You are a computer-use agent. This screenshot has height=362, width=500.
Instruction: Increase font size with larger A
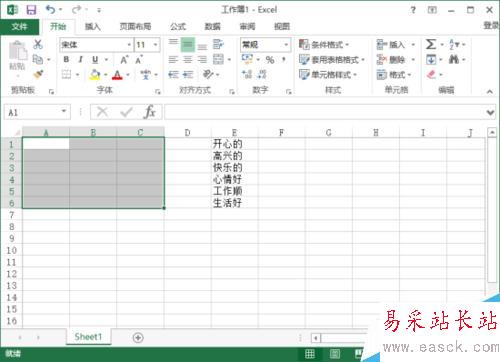tap(124, 60)
